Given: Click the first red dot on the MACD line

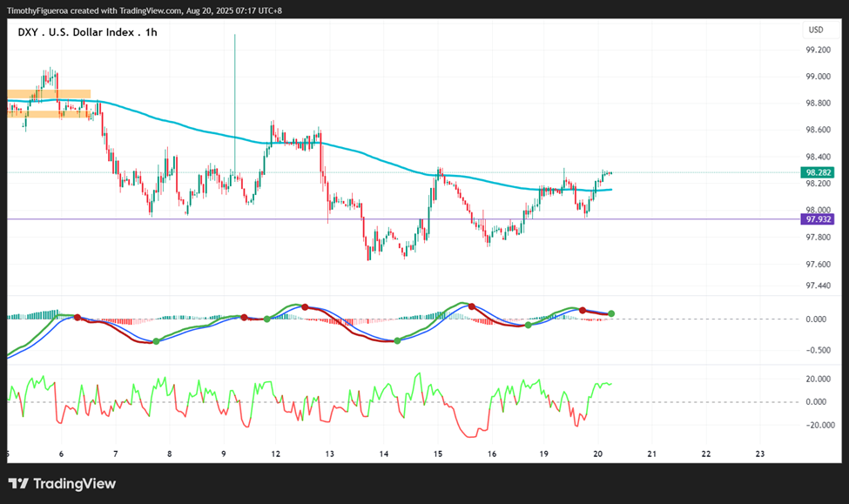Looking at the screenshot, I should click(77, 317).
